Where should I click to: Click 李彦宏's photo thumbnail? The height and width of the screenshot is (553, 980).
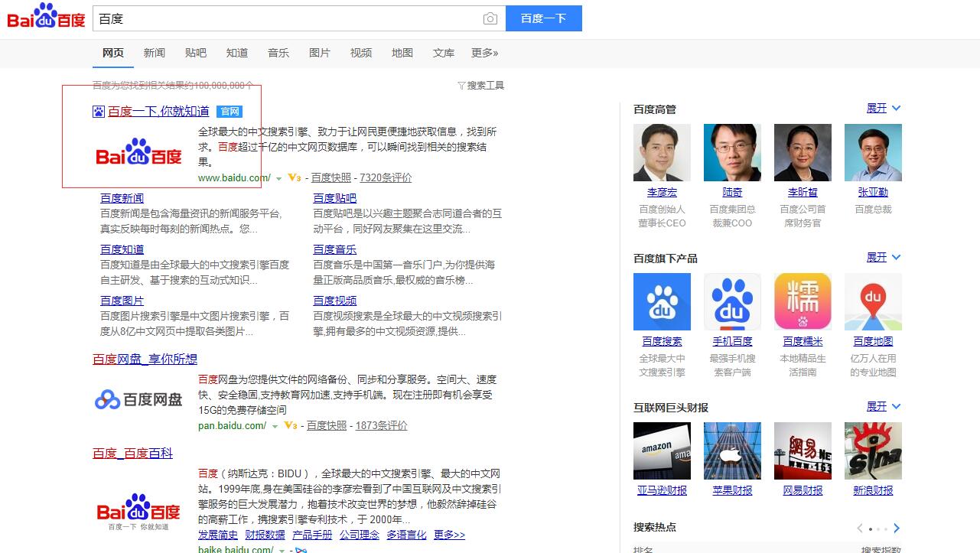point(662,152)
